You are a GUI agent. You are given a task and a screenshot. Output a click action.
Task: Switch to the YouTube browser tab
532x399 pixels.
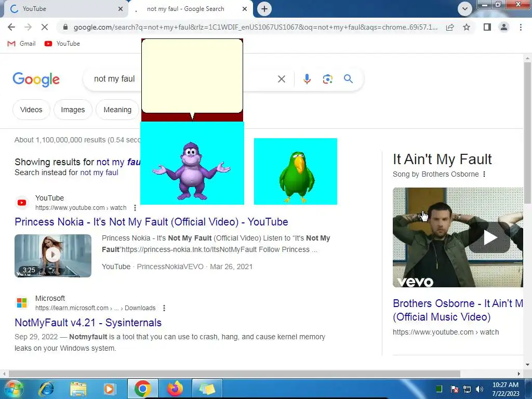pos(64,9)
